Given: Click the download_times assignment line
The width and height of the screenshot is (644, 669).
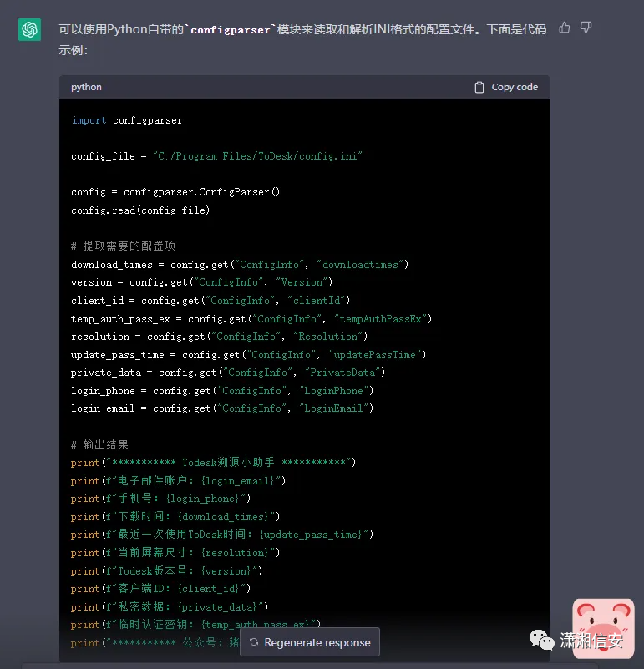Looking at the screenshot, I should coord(240,265).
